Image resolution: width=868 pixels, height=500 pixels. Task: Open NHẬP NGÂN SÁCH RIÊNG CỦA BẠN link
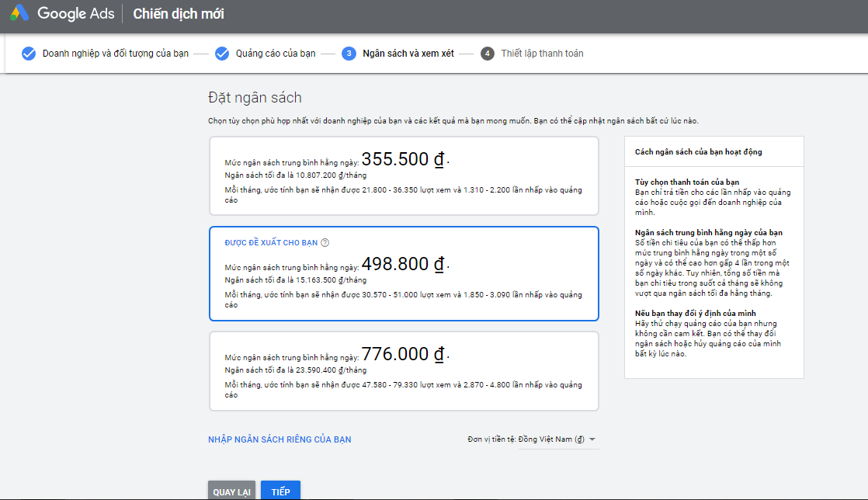pyautogui.click(x=279, y=439)
